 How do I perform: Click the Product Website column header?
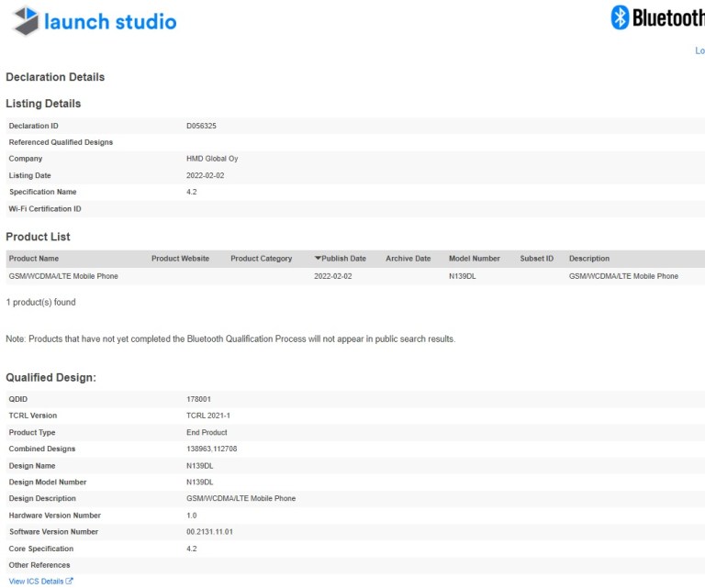tap(180, 259)
